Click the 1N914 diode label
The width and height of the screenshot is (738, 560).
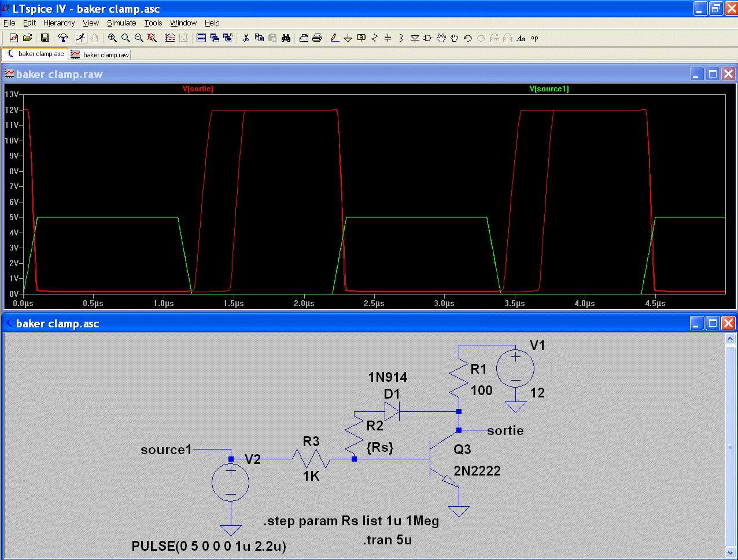pyautogui.click(x=388, y=377)
